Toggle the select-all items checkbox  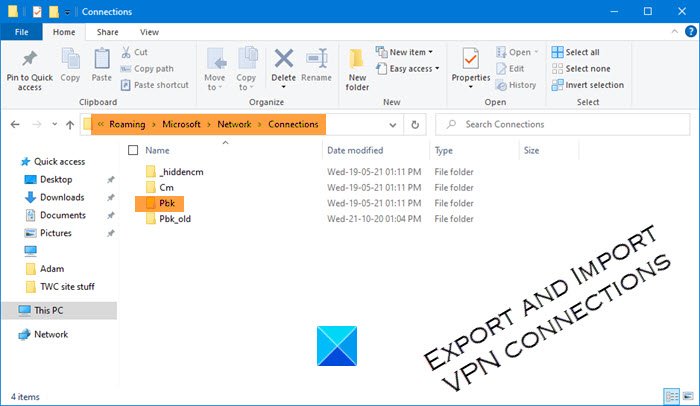[x=133, y=150]
